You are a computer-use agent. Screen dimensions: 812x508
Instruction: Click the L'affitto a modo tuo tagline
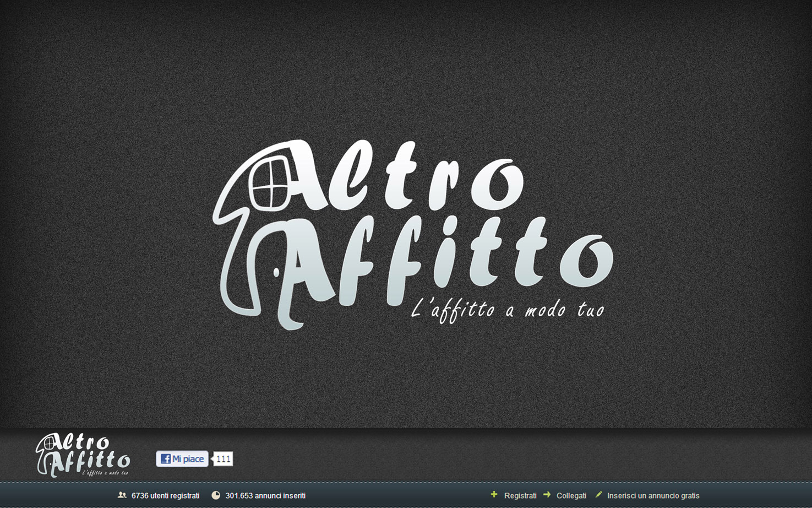click(508, 310)
